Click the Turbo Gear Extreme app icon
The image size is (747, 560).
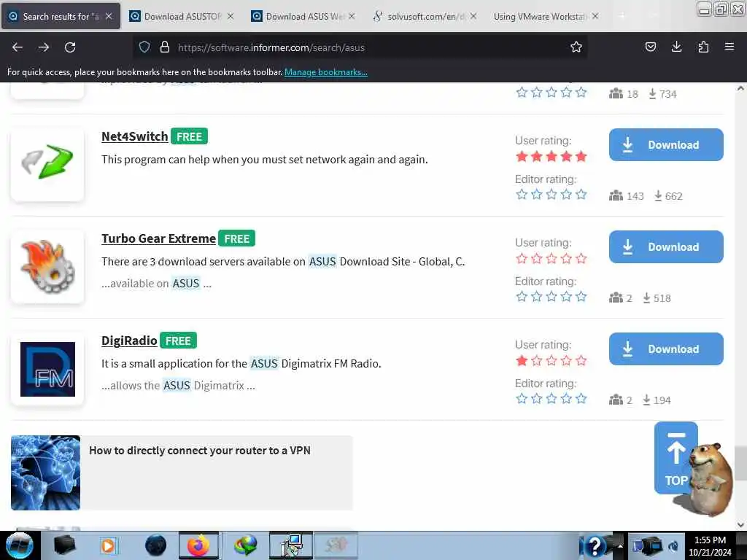coord(47,266)
